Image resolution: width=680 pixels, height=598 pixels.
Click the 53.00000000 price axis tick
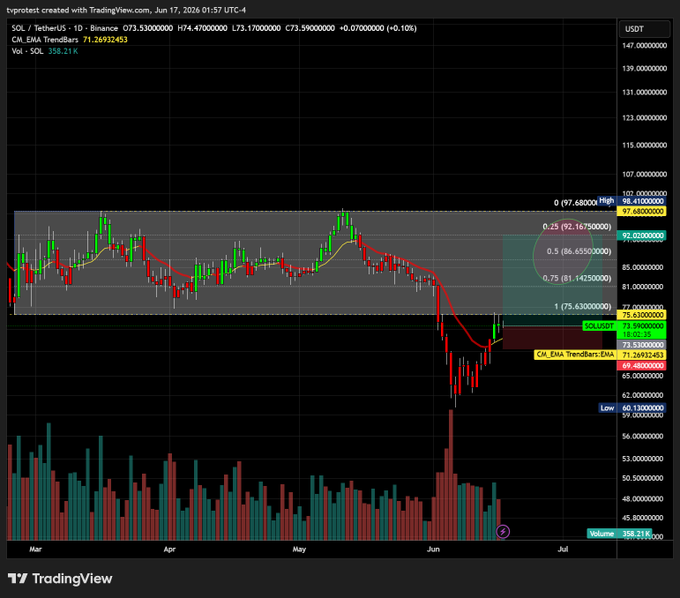pyautogui.click(x=643, y=459)
